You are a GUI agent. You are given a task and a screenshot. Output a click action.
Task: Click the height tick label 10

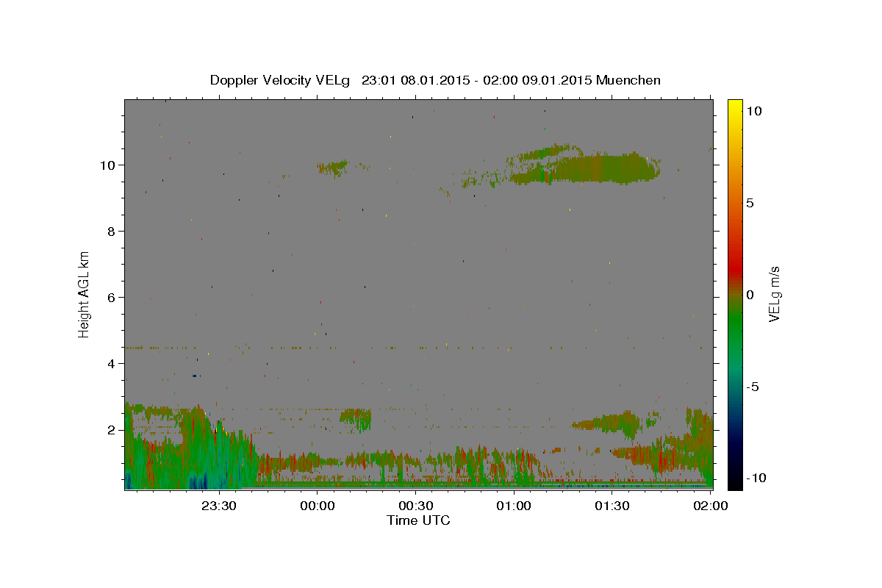click(x=110, y=165)
